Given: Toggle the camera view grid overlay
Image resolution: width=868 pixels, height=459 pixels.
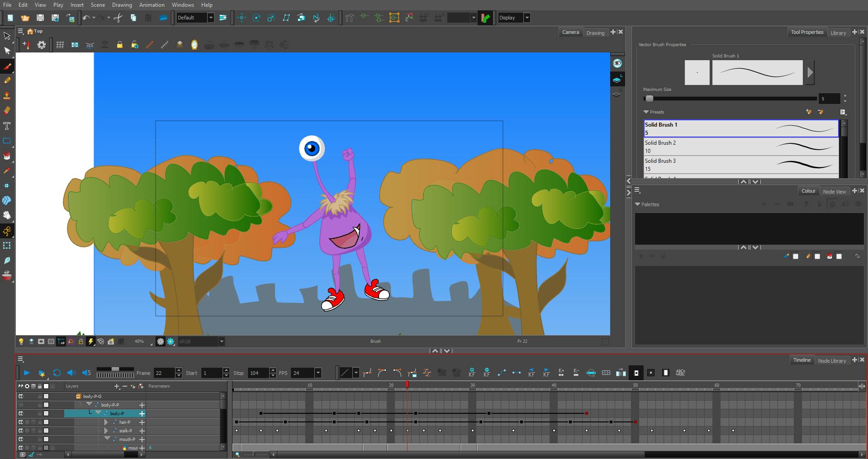Looking at the screenshot, I should [61, 45].
